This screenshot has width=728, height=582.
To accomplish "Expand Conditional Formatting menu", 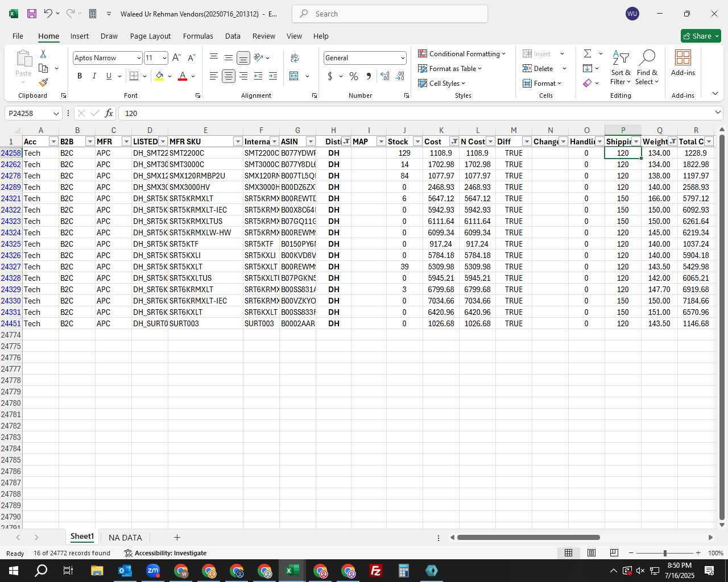I will 462,53.
